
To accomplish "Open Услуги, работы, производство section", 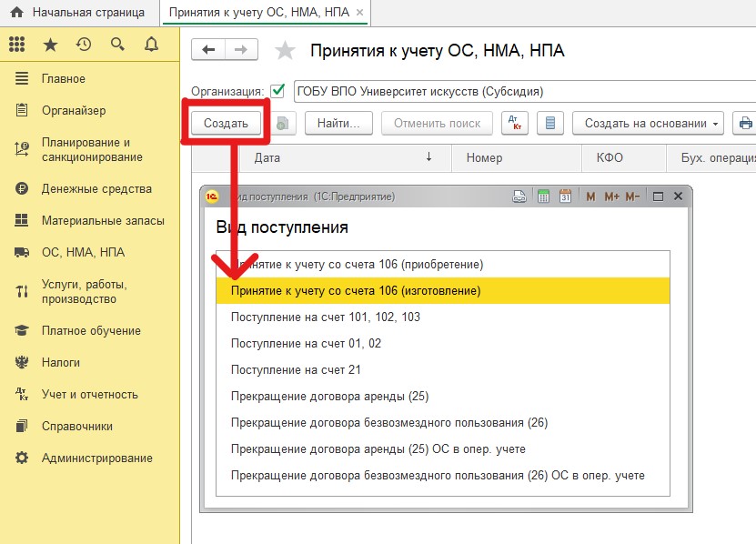I will [84, 291].
